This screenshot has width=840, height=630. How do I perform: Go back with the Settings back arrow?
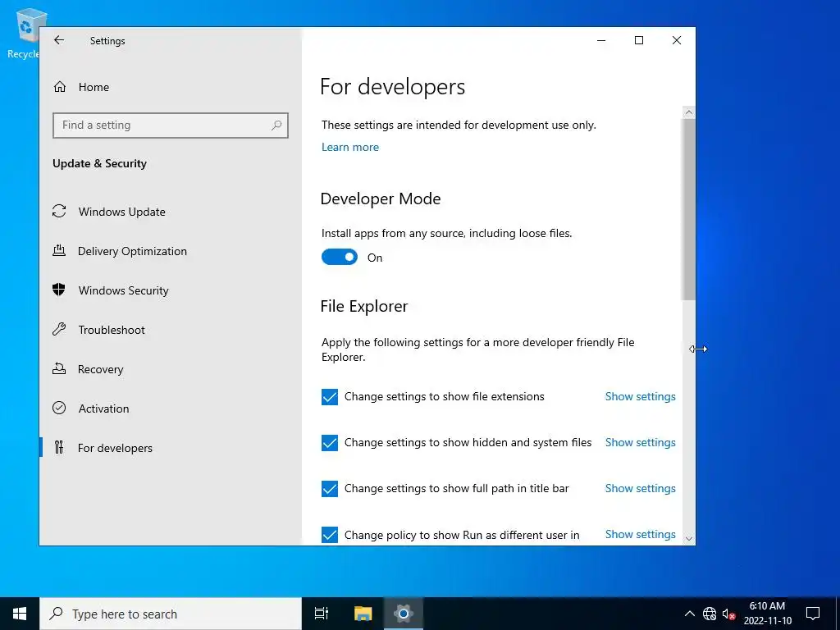coord(59,40)
